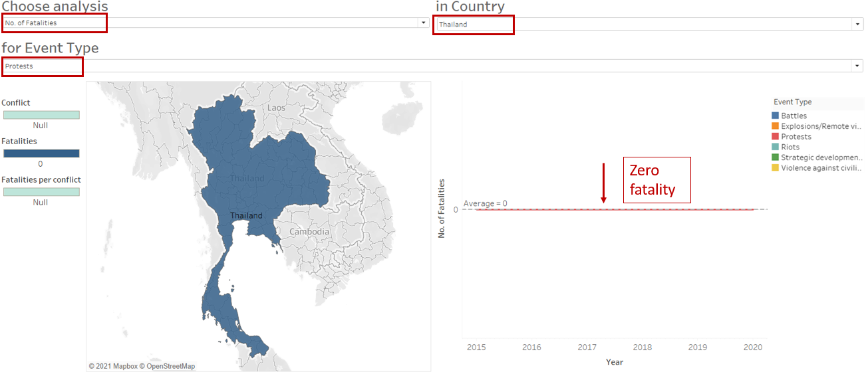Viewport: 868px width, 380px height.
Task: Click the No. of Fatalities selection field
Action: [200, 23]
